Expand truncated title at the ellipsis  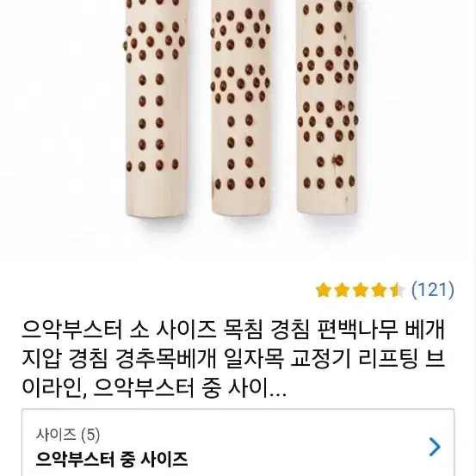point(278,390)
